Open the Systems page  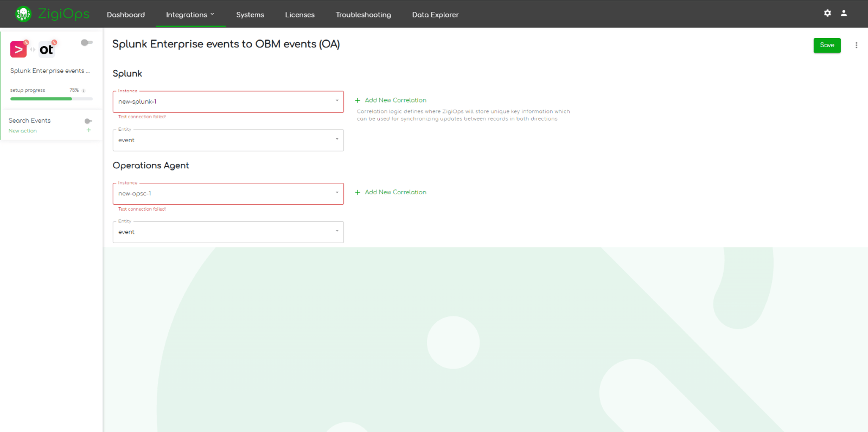point(250,15)
